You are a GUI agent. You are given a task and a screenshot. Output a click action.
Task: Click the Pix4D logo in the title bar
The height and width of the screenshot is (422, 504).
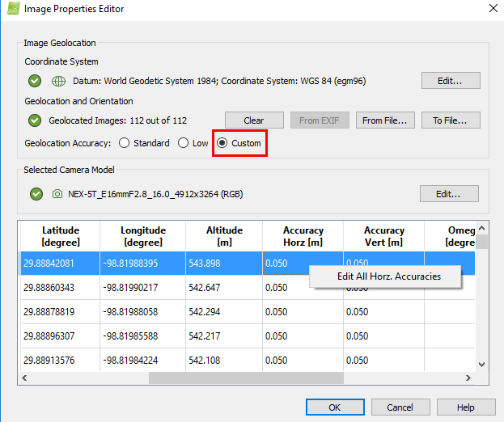(11, 9)
